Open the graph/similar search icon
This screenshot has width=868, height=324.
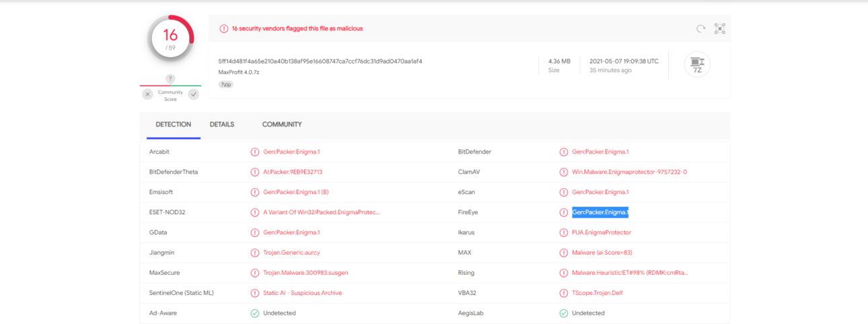coord(720,29)
